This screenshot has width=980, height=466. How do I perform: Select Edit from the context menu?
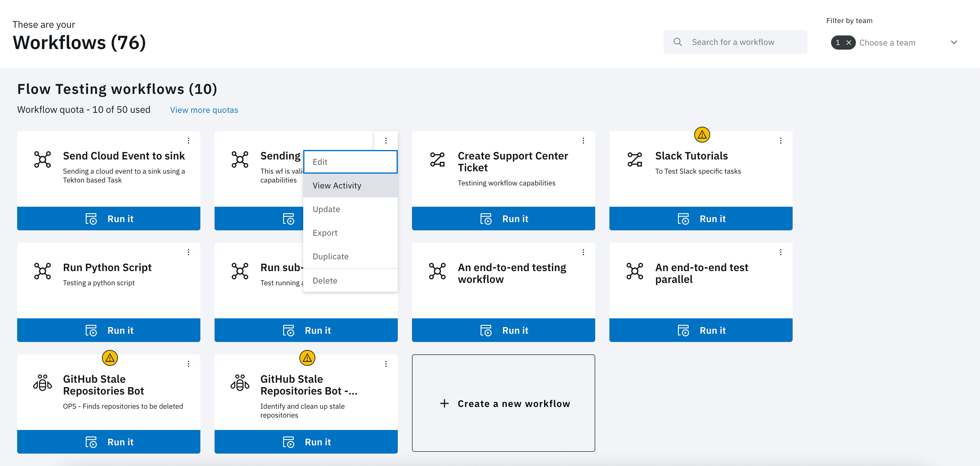[x=351, y=162]
